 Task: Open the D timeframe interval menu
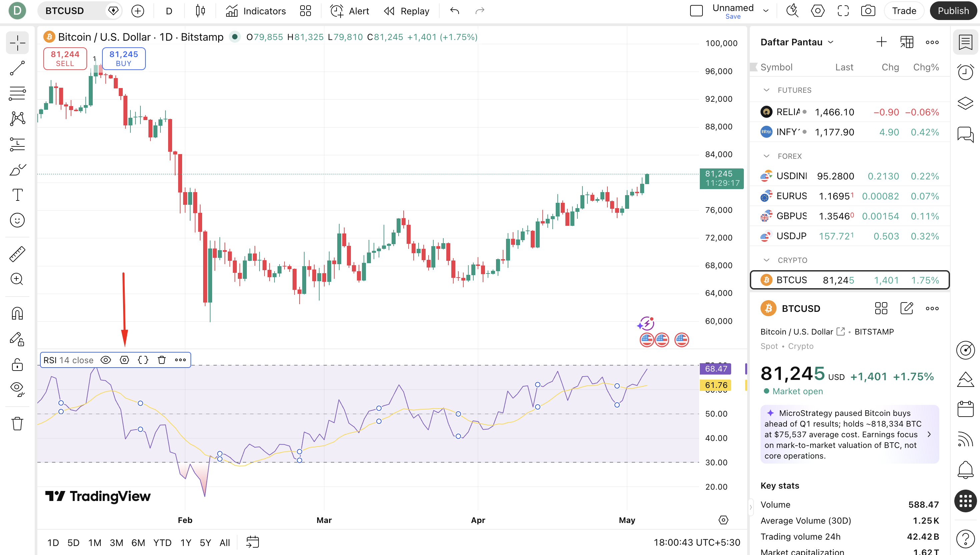[x=169, y=11]
